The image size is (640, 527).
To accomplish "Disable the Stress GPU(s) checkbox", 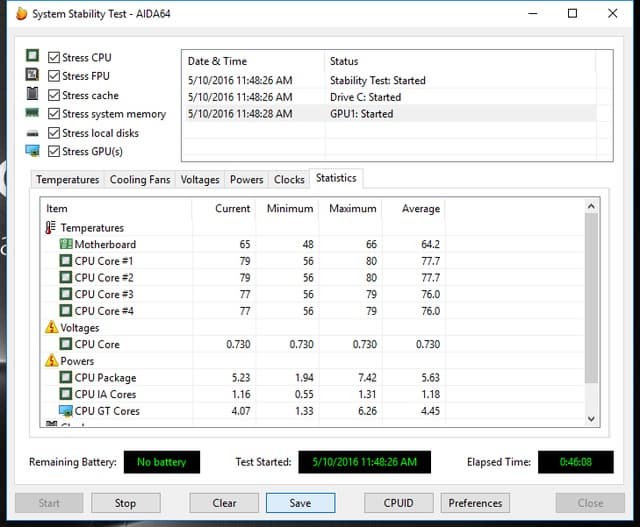I will (x=54, y=151).
